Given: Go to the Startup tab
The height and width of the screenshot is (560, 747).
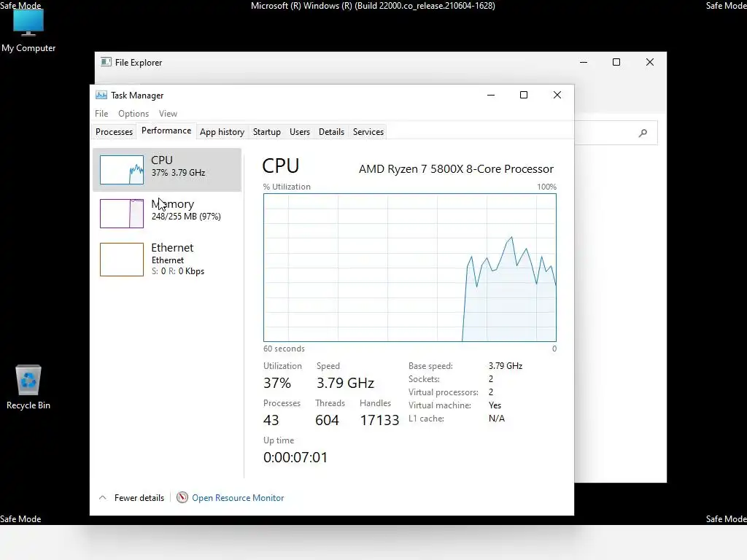Looking at the screenshot, I should tap(267, 132).
